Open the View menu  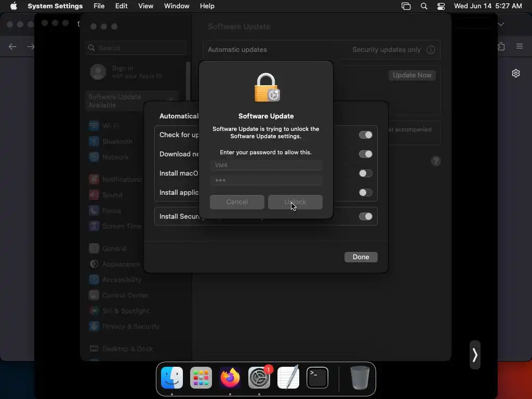pos(145,6)
